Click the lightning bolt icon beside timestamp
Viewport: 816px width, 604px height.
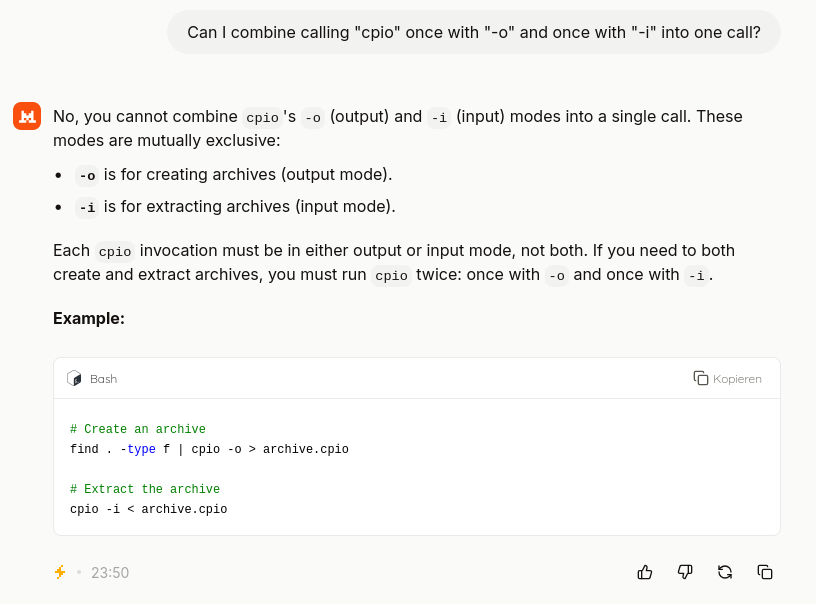point(60,572)
